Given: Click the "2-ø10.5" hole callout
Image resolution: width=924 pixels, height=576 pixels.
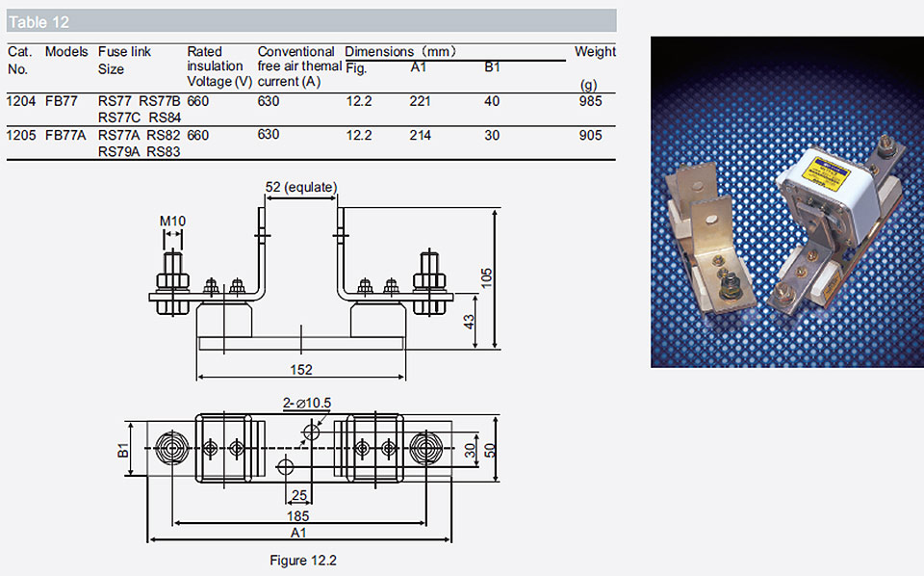Looking at the screenshot, I should coord(307,404).
